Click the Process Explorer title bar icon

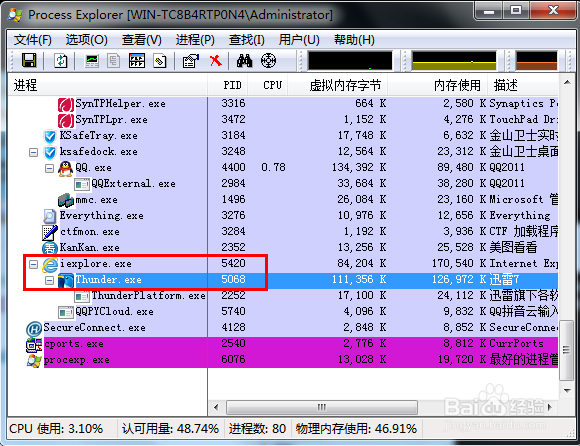point(15,15)
